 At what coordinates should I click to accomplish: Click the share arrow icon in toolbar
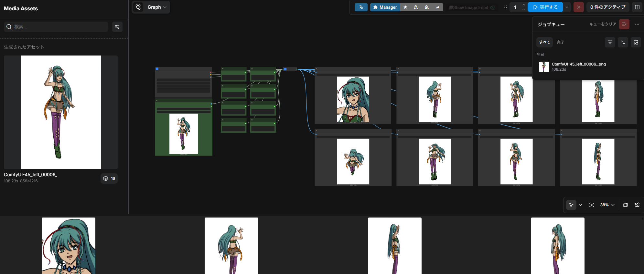(437, 7)
